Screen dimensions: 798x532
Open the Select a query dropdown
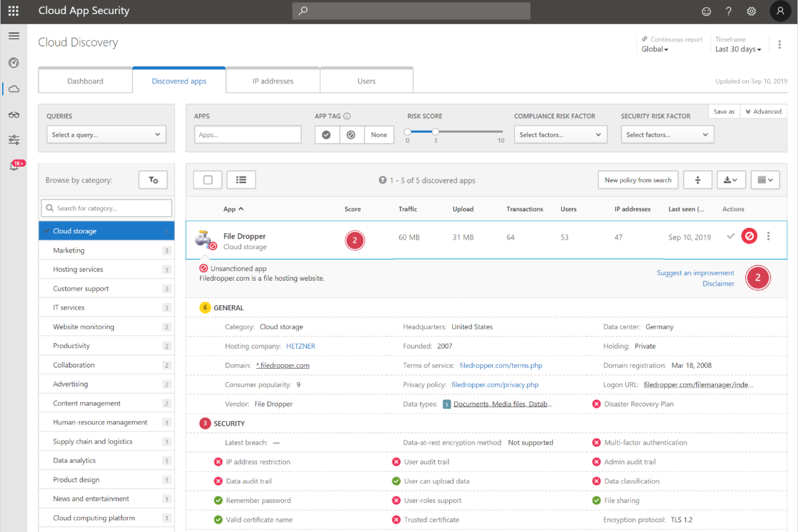click(x=106, y=134)
